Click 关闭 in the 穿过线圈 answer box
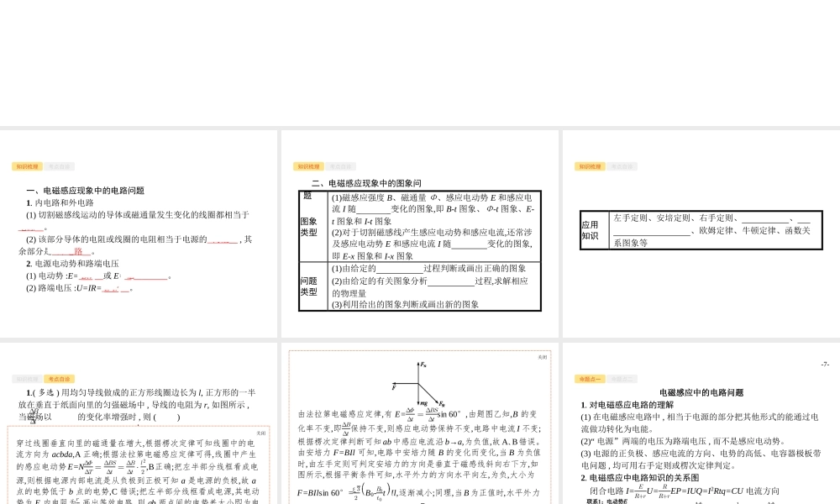This screenshot has height=504, width=840. point(261,433)
